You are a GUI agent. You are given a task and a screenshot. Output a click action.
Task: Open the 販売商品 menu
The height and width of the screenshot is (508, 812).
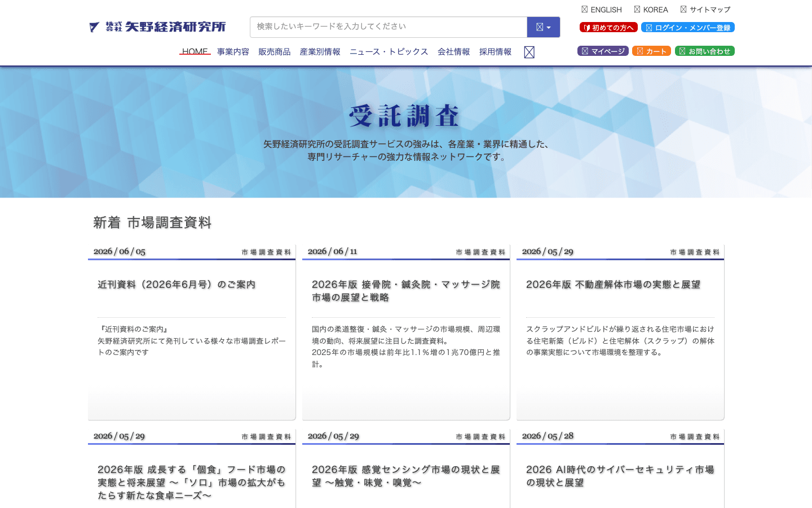coord(275,51)
